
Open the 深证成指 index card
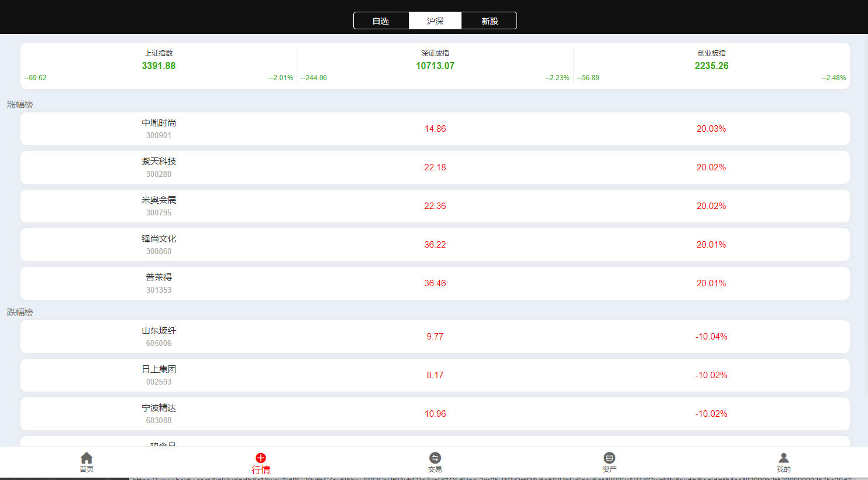point(435,66)
